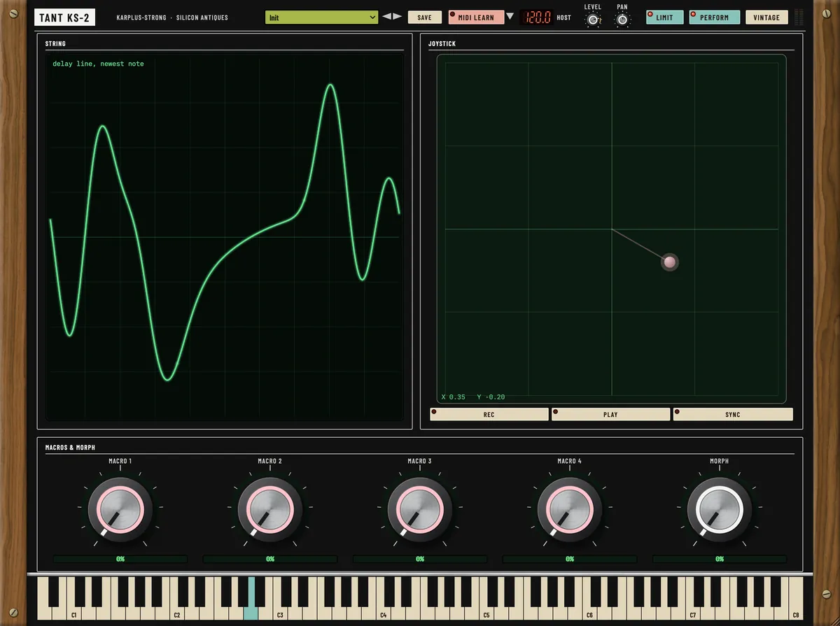Click the Pan knob
840x626 pixels.
tap(622, 20)
